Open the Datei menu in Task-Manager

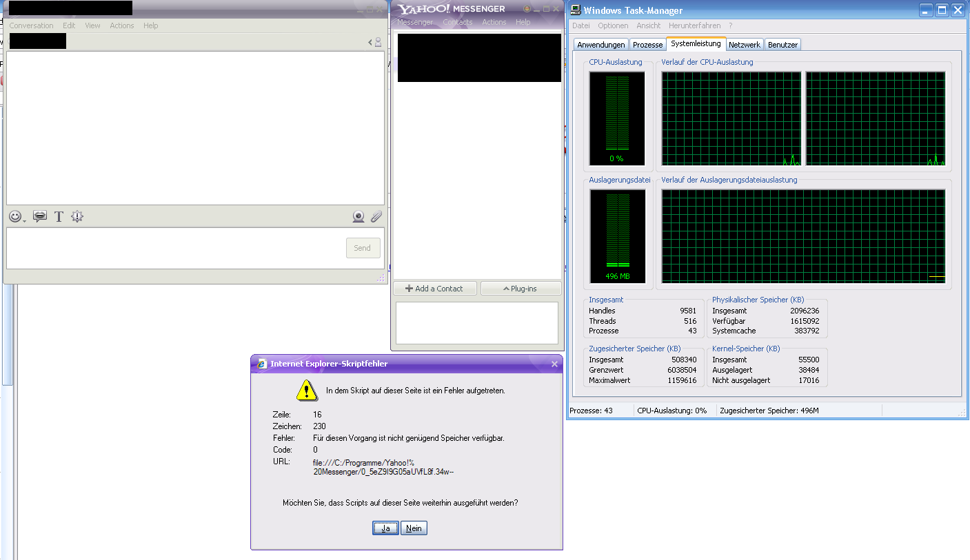(581, 25)
